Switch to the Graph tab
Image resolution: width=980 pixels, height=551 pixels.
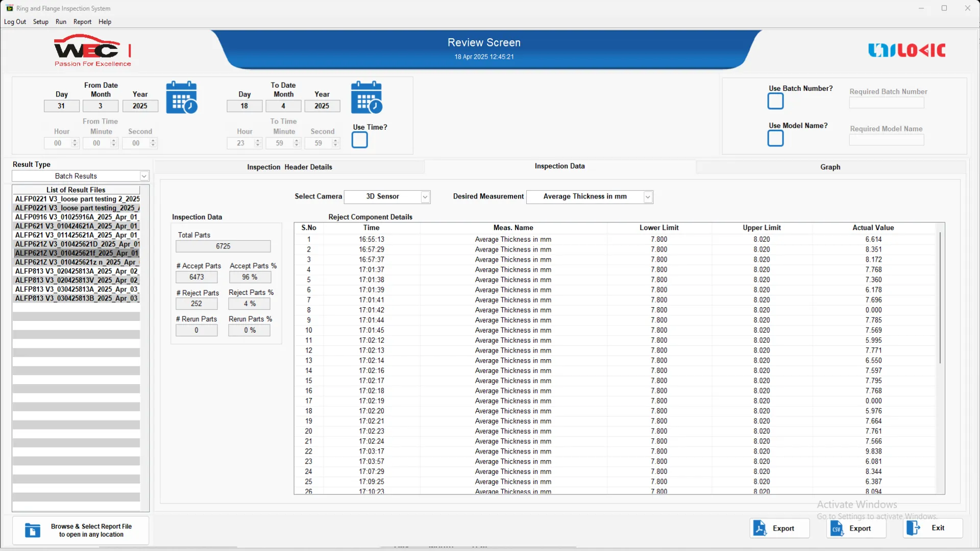(x=830, y=167)
